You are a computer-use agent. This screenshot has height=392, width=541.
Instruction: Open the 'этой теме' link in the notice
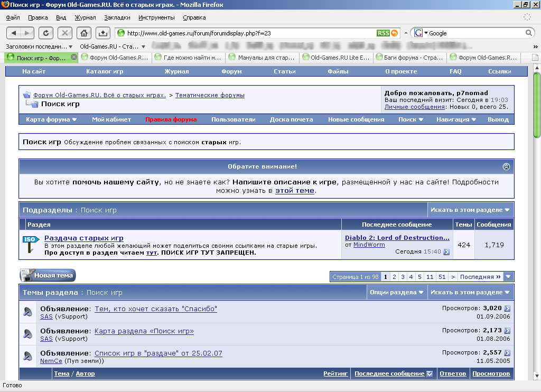point(295,191)
